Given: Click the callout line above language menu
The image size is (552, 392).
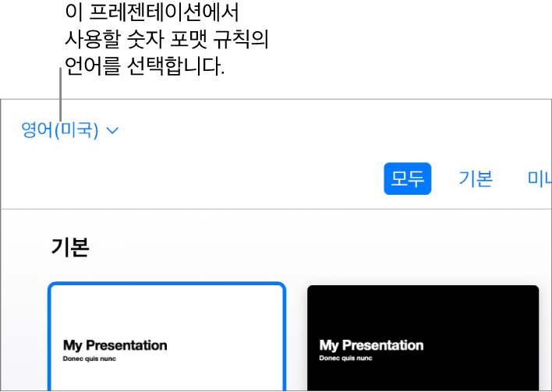Looking at the screenshot, I should [x=60, y=90].
